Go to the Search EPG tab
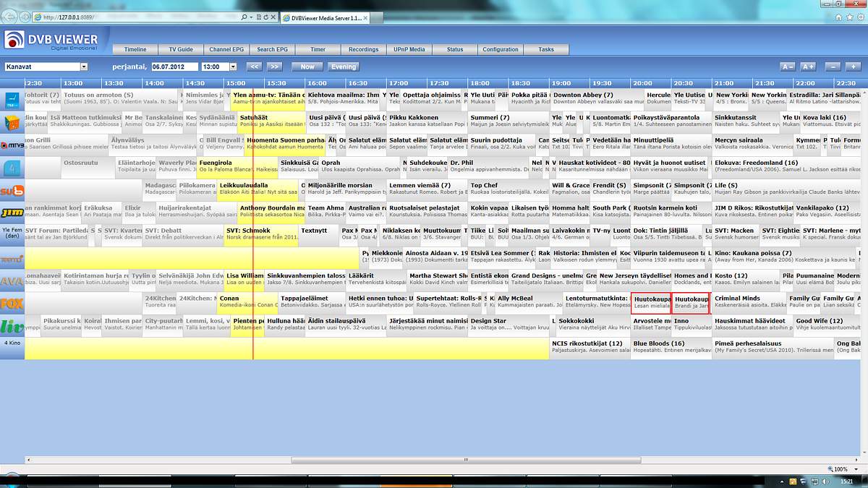Image resolution: width=868 pixels, height=488 pixels. (x=272, y=49)
